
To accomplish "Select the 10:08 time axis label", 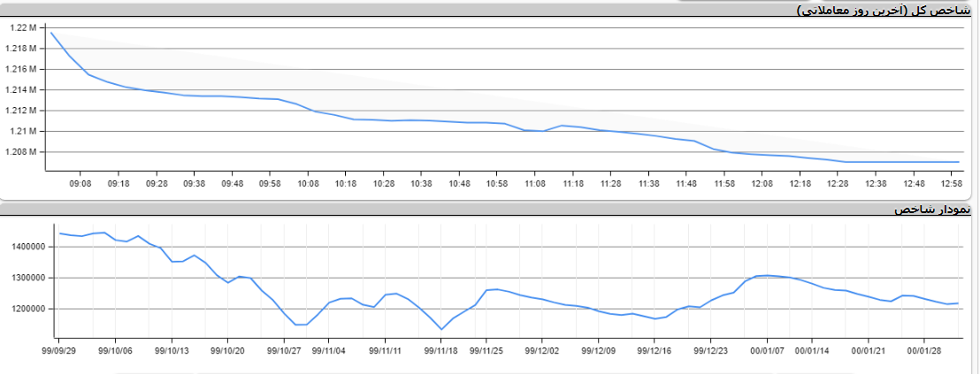I will [308, 183].
